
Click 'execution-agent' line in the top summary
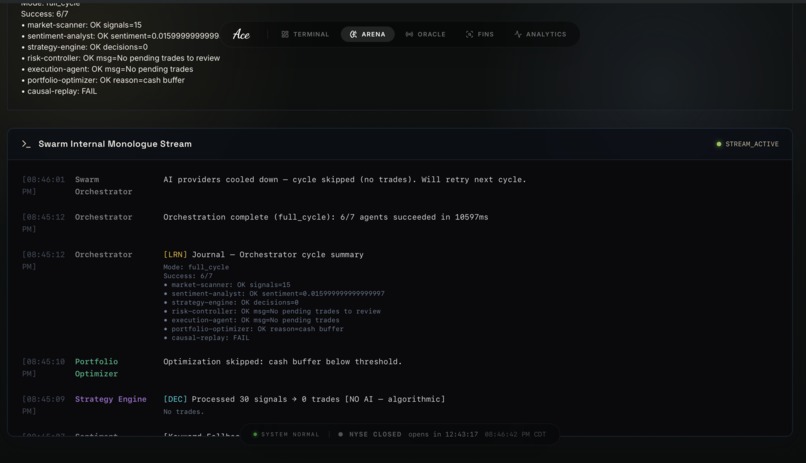tap(107, 69)
